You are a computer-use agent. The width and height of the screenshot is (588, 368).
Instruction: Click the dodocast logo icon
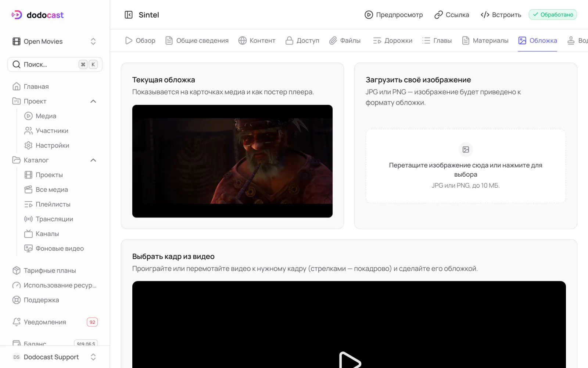pyautogui.click(x=17, y=15)
